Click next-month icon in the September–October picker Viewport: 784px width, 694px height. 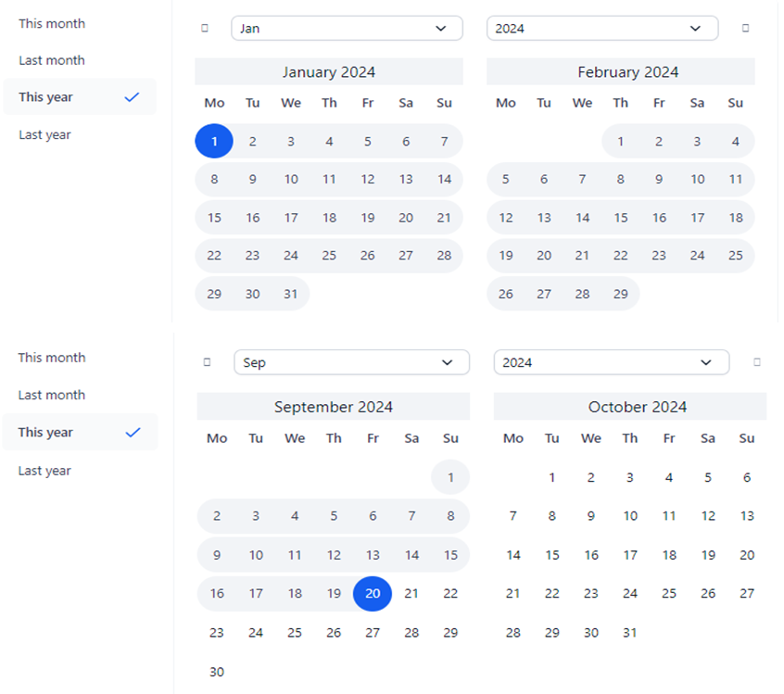(x=757, y=362)
